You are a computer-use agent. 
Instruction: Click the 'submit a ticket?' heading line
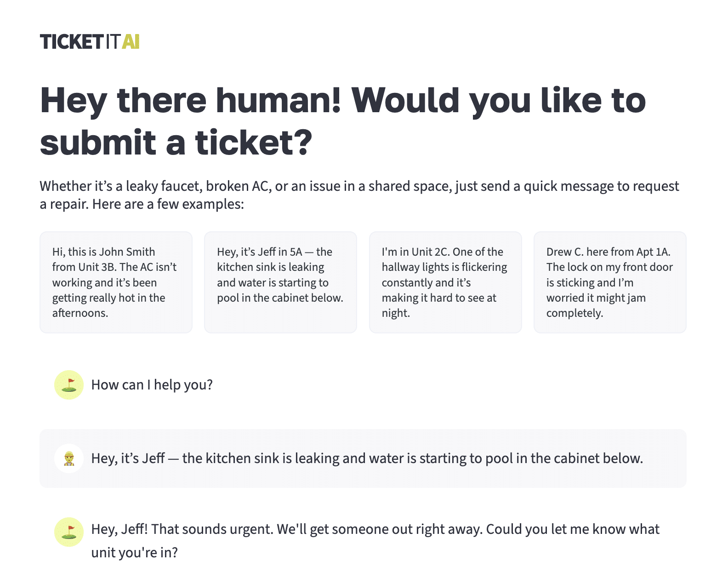point(176,143)
